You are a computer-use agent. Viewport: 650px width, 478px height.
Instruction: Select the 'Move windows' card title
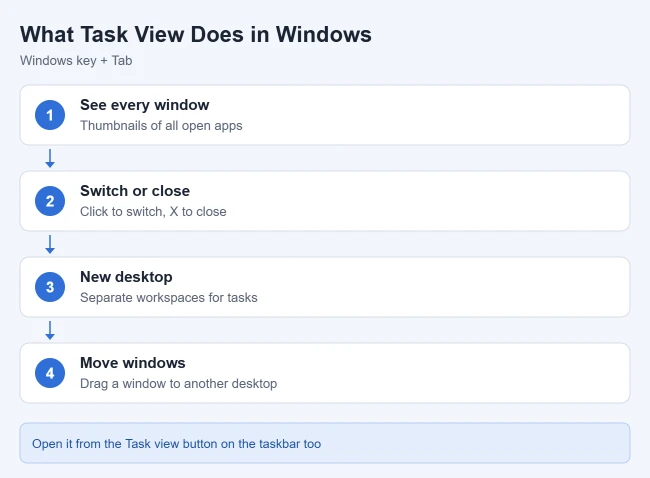133,363
